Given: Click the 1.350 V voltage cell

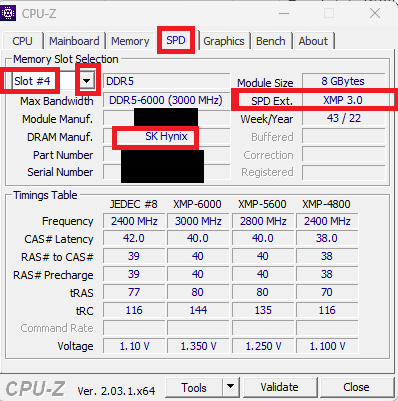Looking at the screenshot, I should pos(198,346).
